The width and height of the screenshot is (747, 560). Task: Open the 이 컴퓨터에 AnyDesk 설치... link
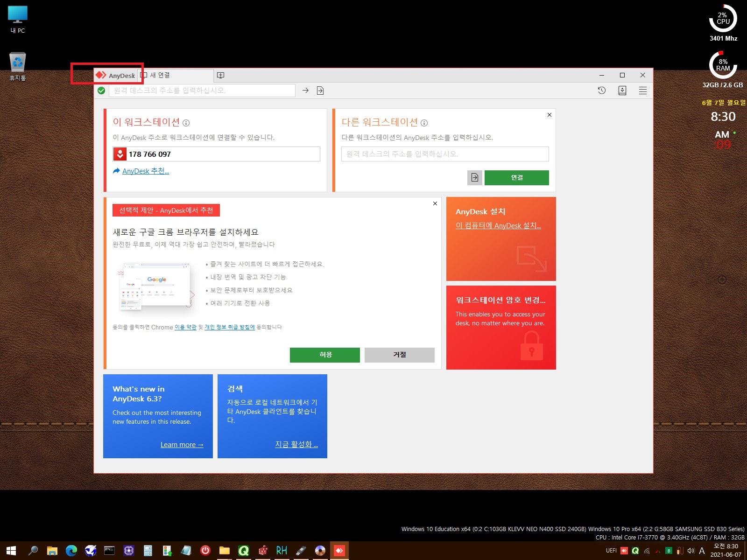tap(498, 226)
